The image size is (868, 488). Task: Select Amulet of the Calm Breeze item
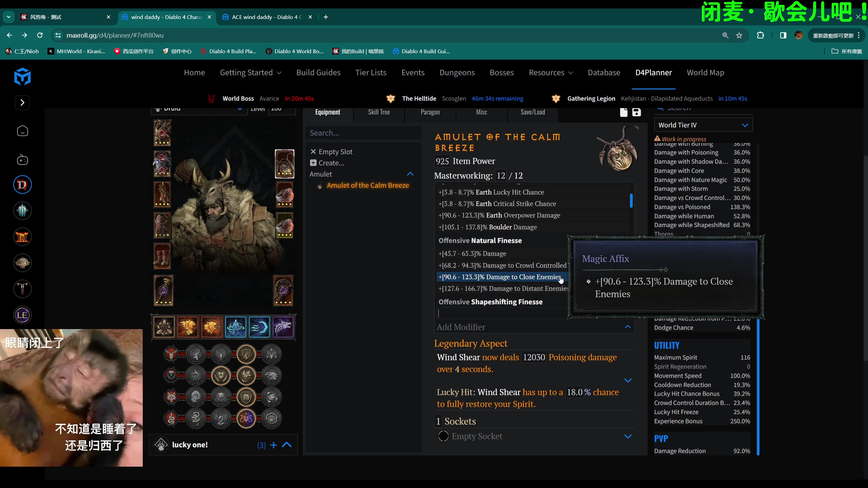coord(368,185)
